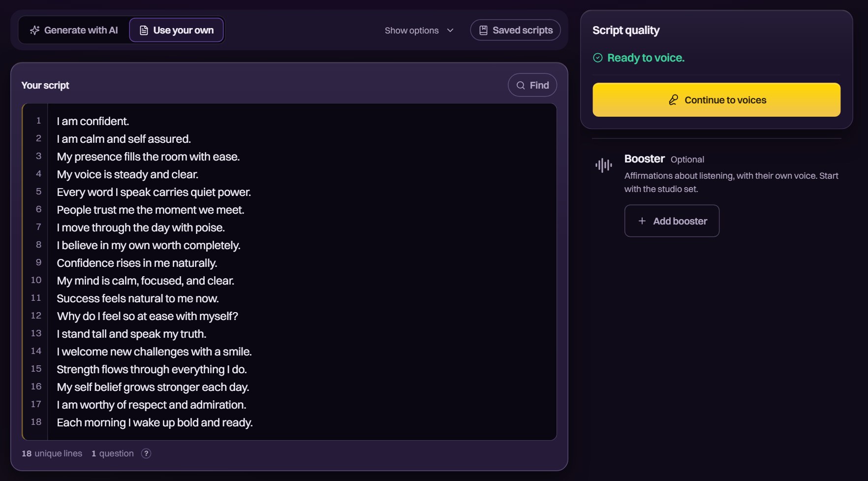Click line "People trust me the moment we meet."

151,210
